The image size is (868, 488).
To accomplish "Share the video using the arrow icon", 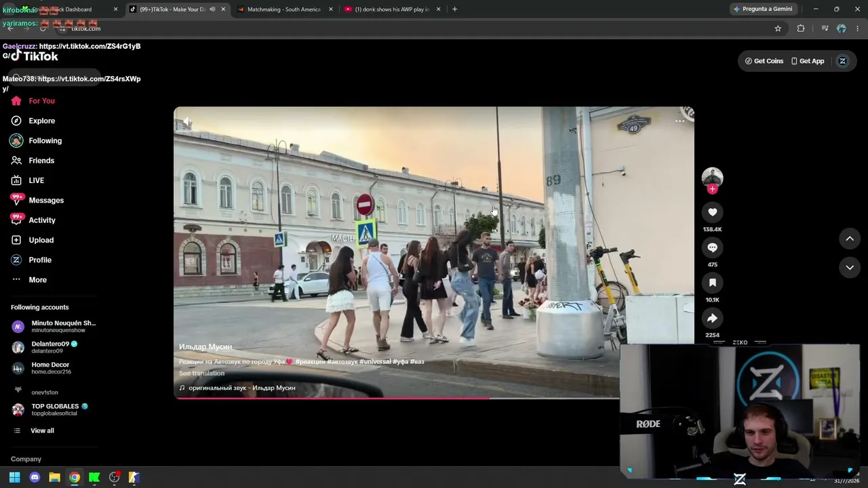I will tap(712, 318).
